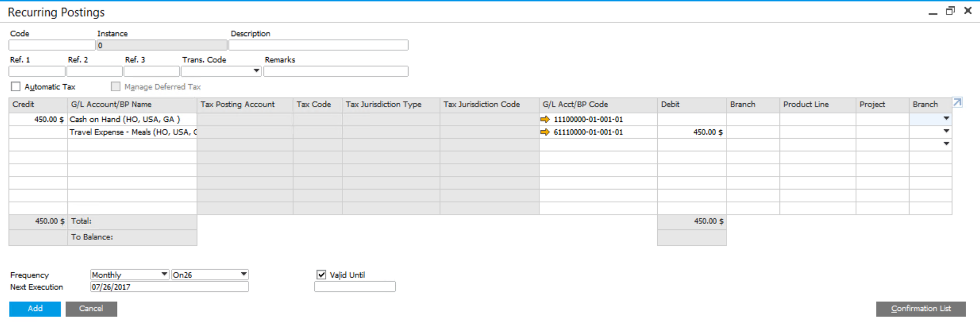Open the Confirmation List
This screenshot has height=322, width=980.
(x=921, y=309)
